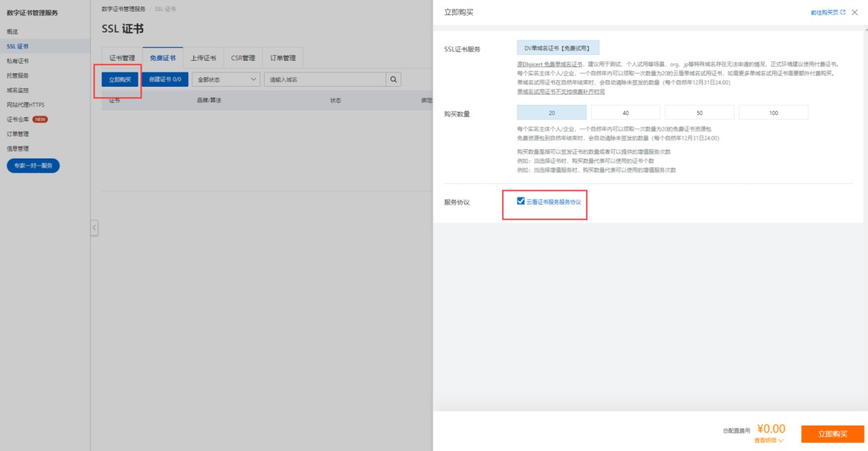Open 证书仓库 in the sidebar
868x451 pixels.
coord(17,119)
